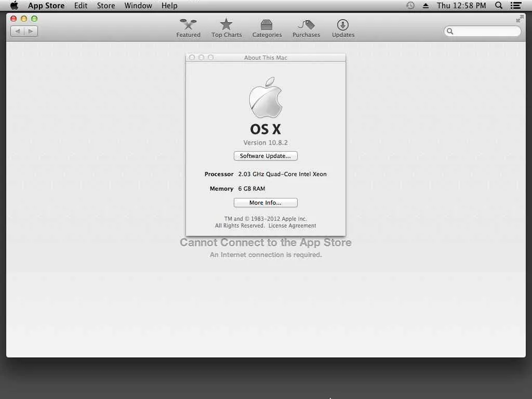This screenshot has height=399, width=532.
Task: Select the 6 GB RAM text
Action: 251,189
